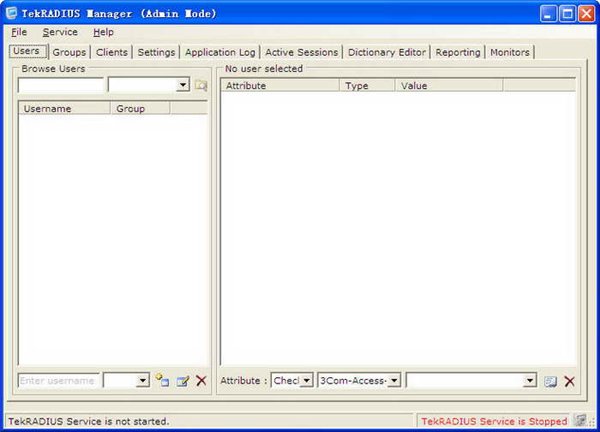This screenshot has height=432, width=600.
Task: Click the delete attribute red X icon
Action: click(569, 381)
